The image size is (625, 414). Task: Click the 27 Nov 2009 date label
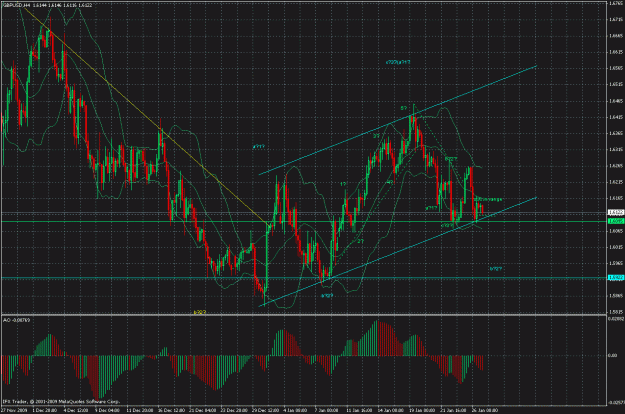[x=14, y=410]
